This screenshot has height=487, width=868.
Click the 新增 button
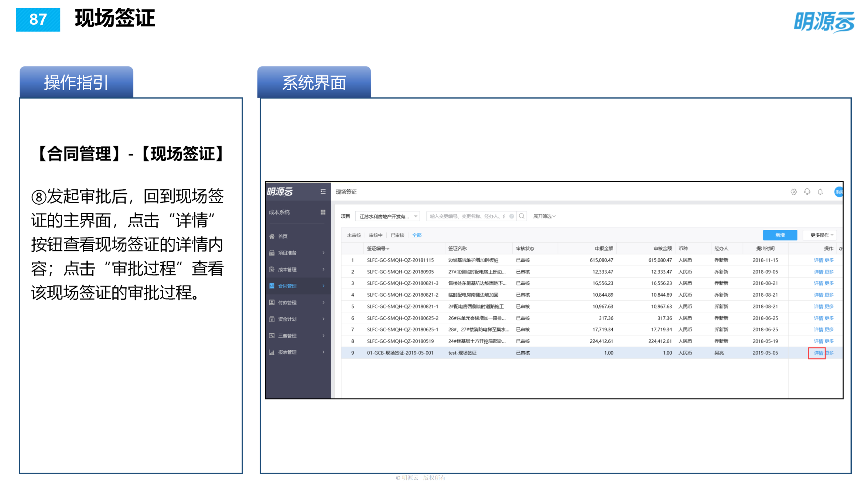[780, 235]
